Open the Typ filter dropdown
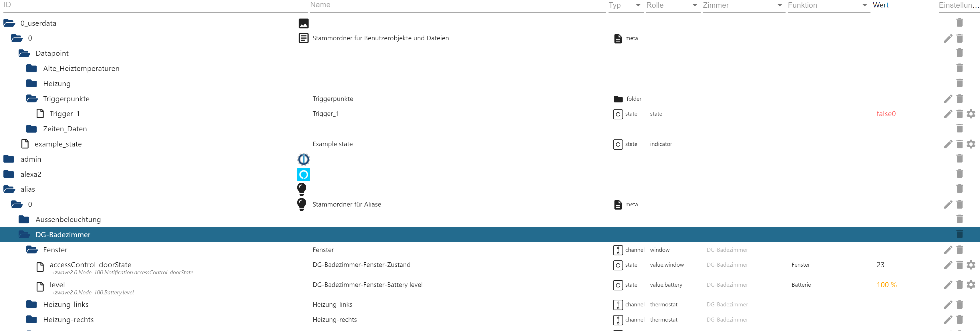 pyautogui.click(x=638, y=5)
